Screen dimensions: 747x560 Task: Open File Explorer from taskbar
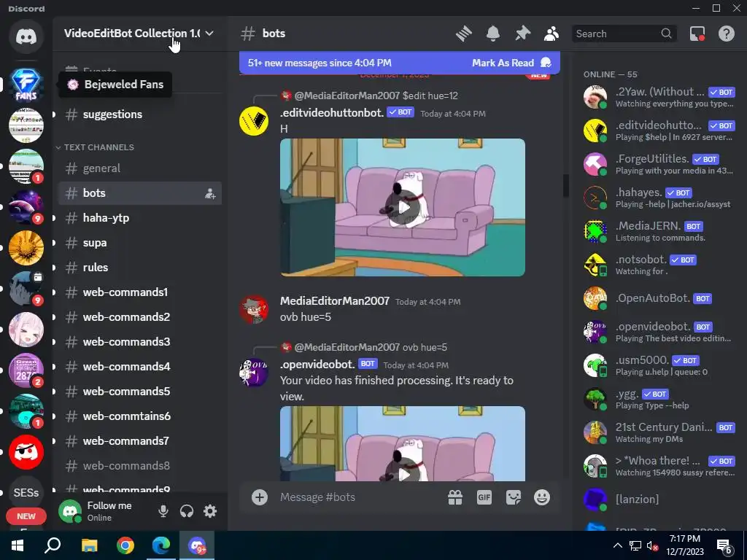(89, 545)
